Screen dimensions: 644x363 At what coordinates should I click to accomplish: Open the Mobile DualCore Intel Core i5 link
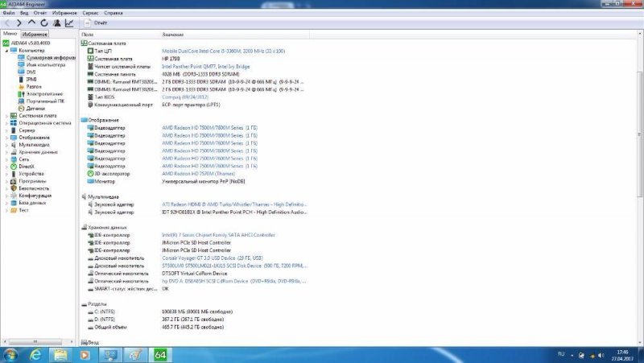click(x=223, y=51)
